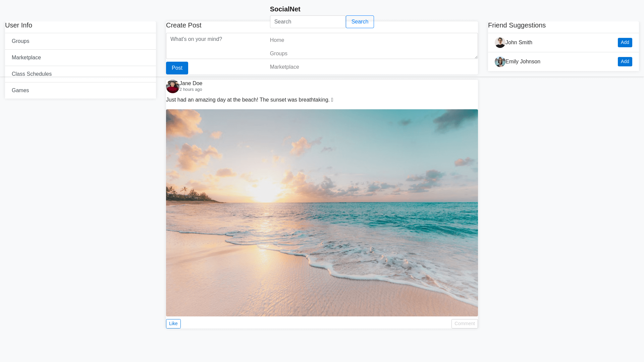The image size is (644, 362).
Task: Select Groups in the User Info sidebar
Action: click(x=20, y=41)
